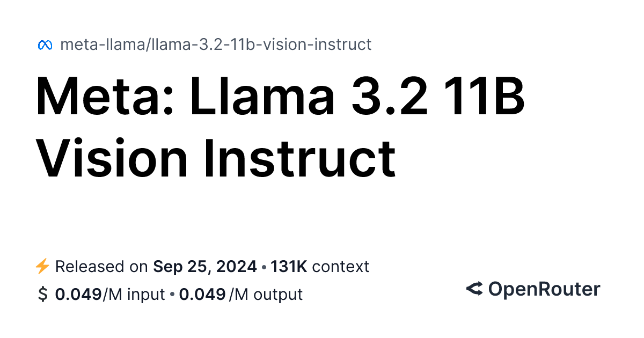
Task: Click the word "context" after 131K
Action: (x=340, y=266)
